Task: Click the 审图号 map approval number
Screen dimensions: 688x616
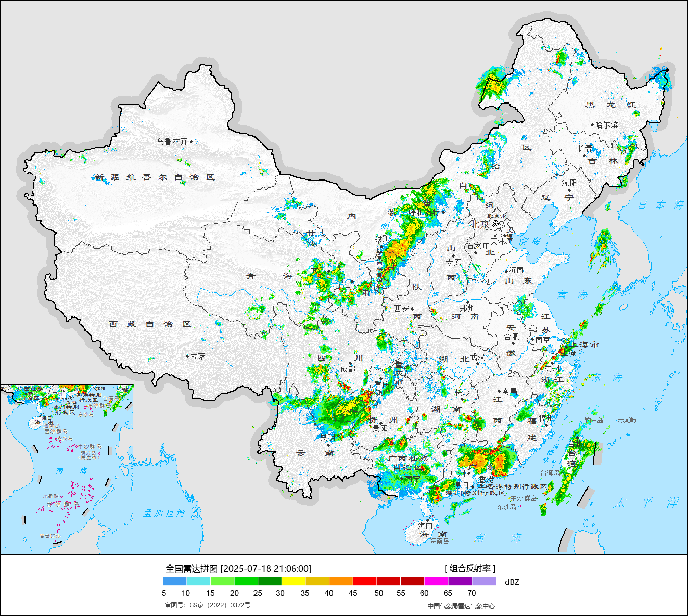Action: point(208,605)
